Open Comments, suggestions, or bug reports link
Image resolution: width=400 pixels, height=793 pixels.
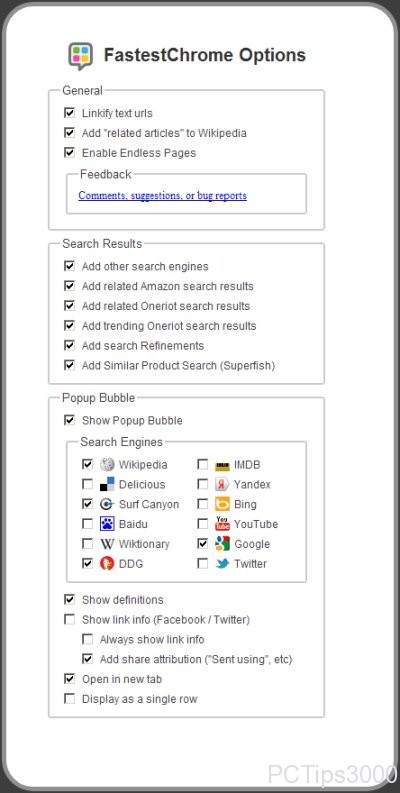coord(162,195)
